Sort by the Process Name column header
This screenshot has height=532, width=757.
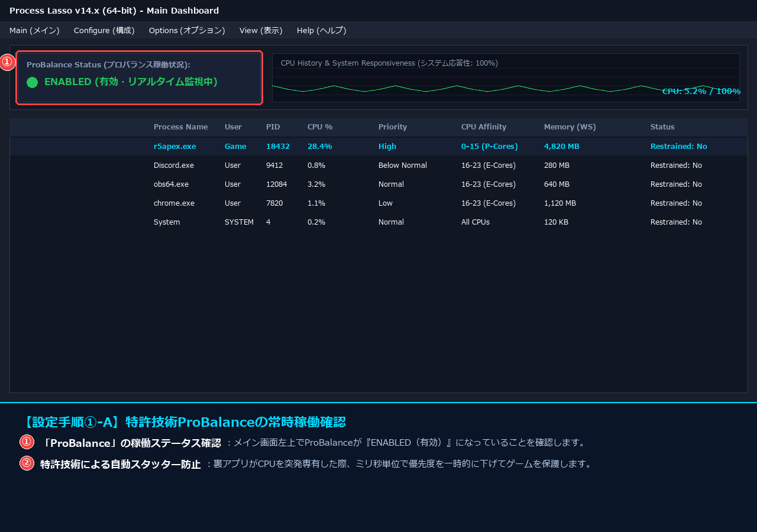(x=180, y=127)
